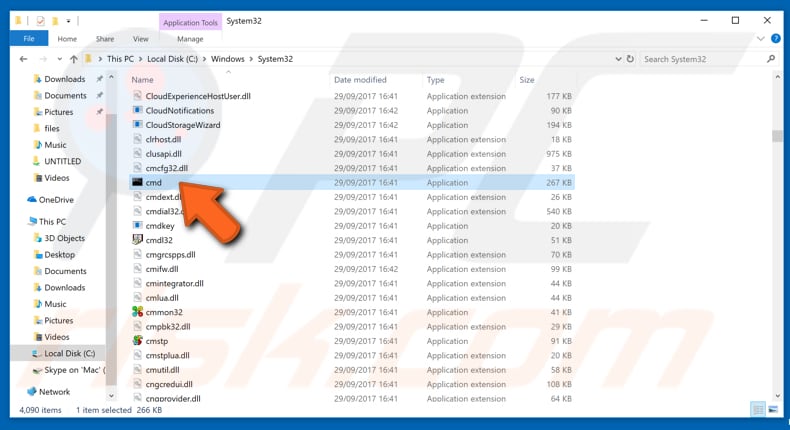Click the CloudNotifications application icon
This screenshot has height=430, width=790.
137,110
